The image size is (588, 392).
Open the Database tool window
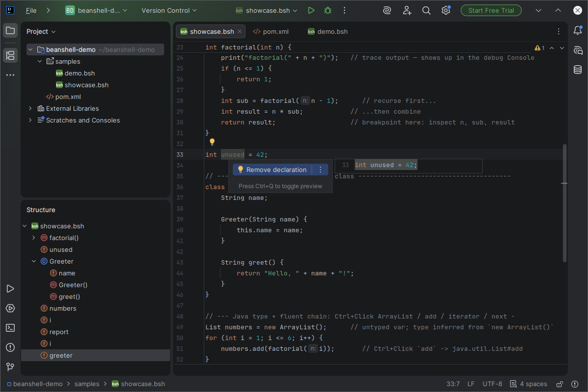click(578, 70)
